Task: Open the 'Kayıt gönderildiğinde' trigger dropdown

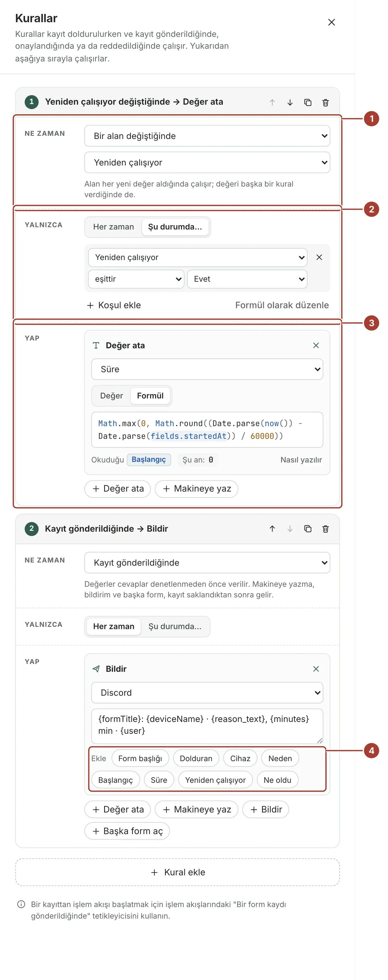Action: pos(207,563)
